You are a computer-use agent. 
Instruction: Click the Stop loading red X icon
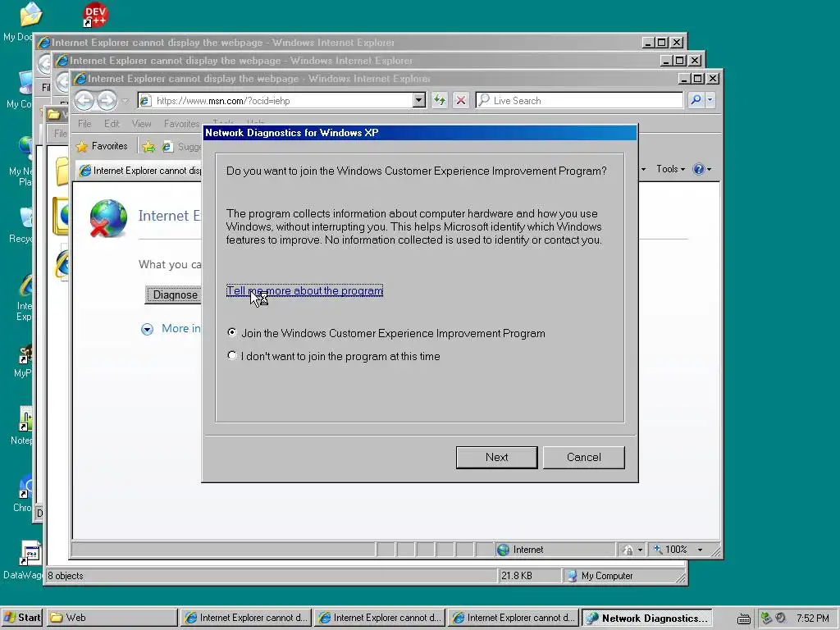click(x=461, y=100)
